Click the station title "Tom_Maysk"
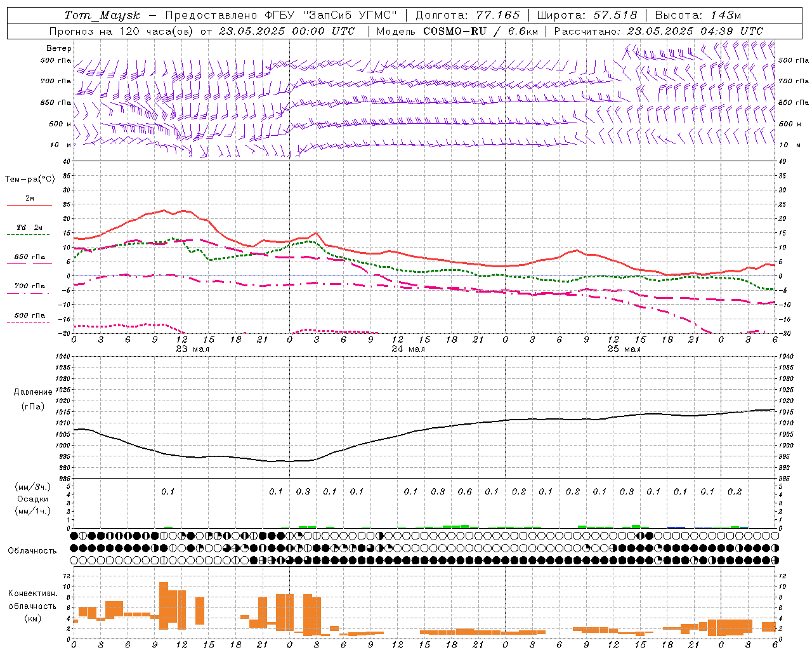This screenshot has height=650, width=812. click(102, 15)
